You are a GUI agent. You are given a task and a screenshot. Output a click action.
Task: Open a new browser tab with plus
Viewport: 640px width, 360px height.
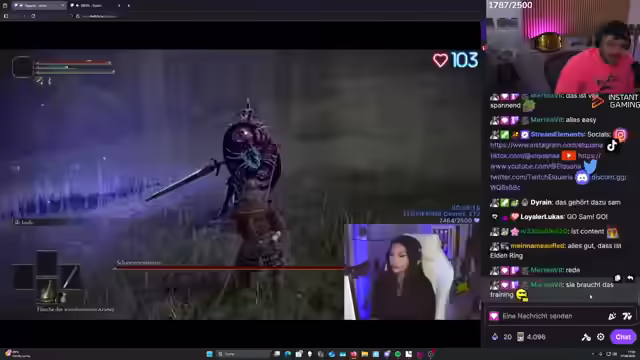pos(129,5)
